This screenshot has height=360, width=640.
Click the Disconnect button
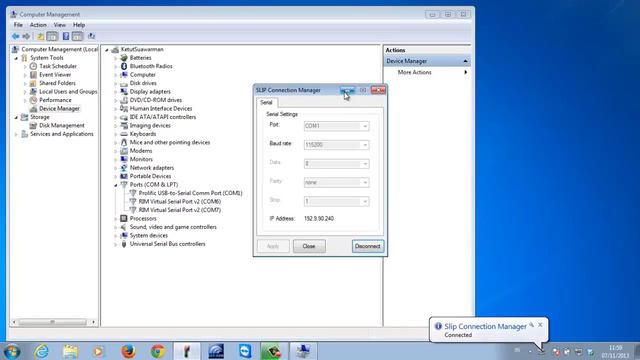point(368,246)
